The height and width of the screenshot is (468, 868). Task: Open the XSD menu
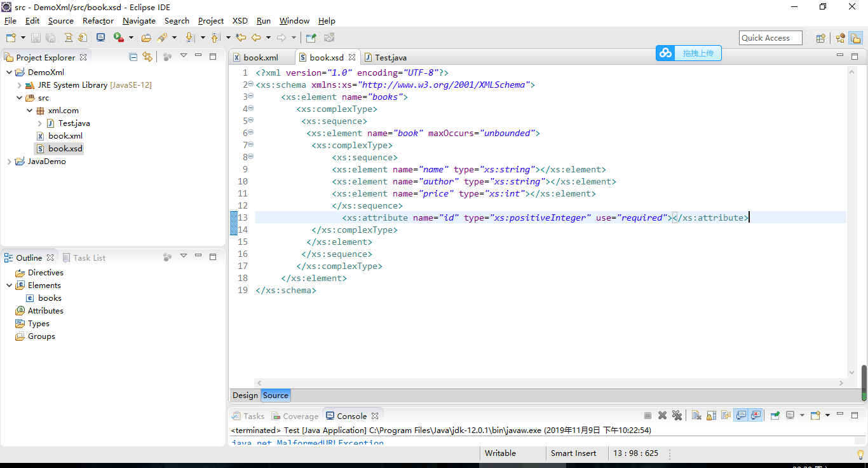point(240,21)
